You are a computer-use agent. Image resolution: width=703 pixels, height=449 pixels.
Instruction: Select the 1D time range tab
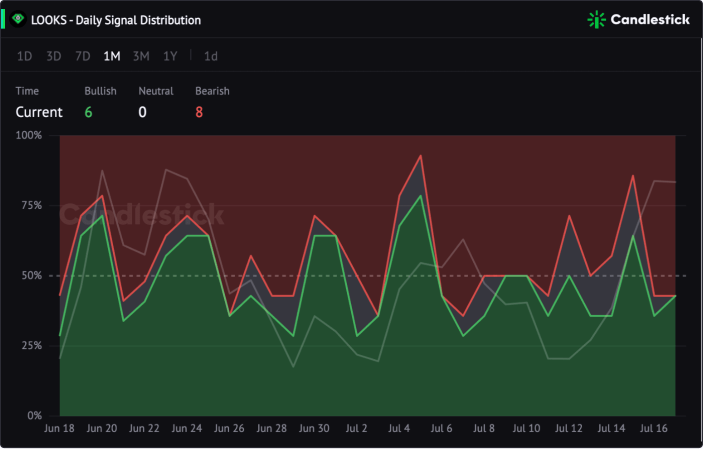tap(24, 56)
